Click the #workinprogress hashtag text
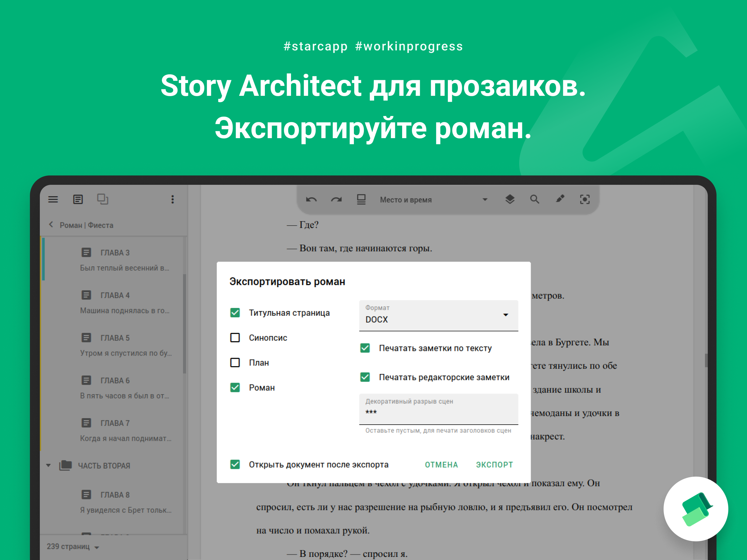 [409, 46]
